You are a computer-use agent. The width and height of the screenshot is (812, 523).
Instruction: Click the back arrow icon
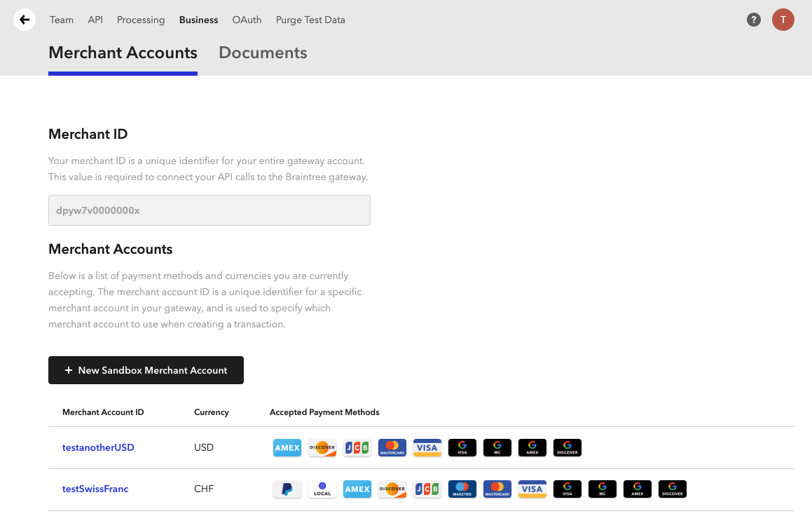25,20
